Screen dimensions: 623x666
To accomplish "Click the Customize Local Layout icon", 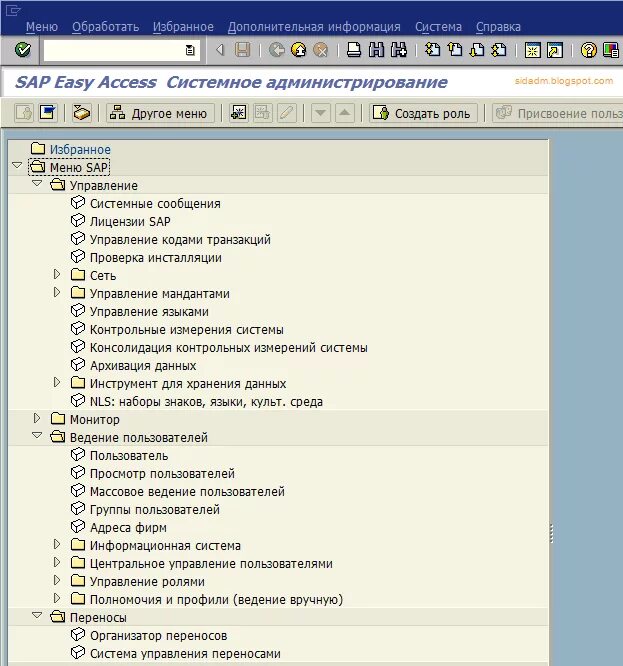I will 611,50.
